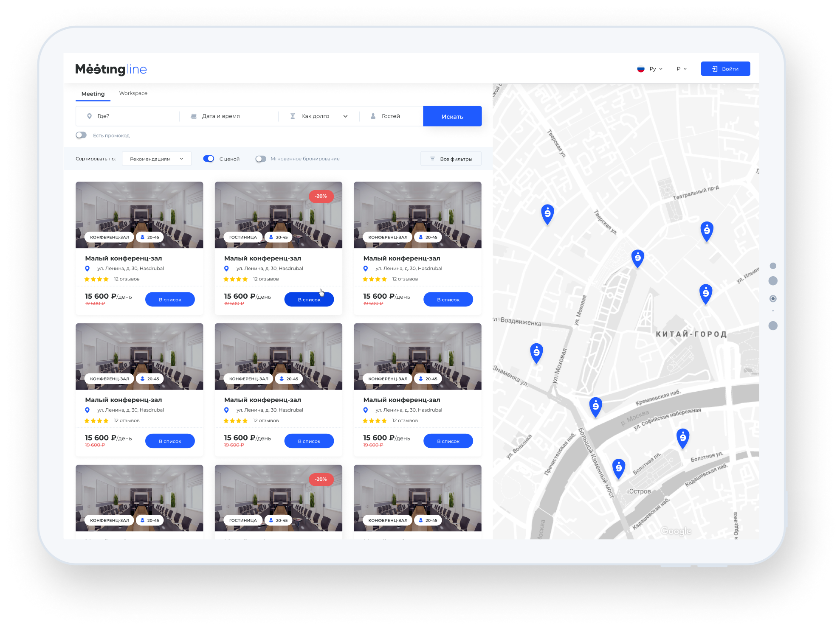The width and height of the screenshot is (840, 631).
Task: Click the filter icon in Все фильтры
Action: click(432, 159)
